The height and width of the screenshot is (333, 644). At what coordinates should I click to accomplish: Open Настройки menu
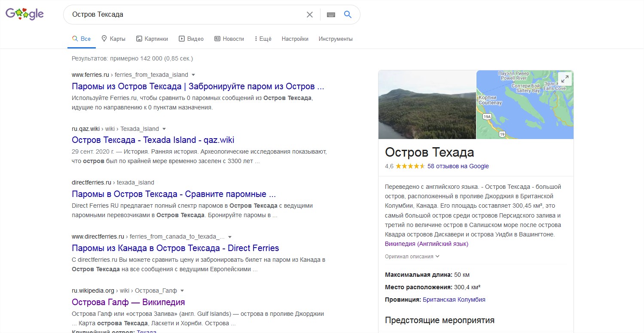295,39
